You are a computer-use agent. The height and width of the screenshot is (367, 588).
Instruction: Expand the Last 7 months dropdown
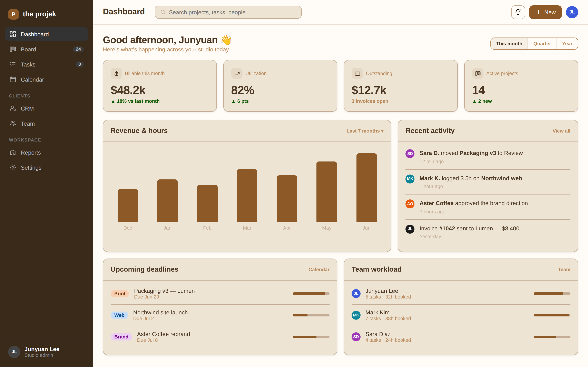pos(365,131)
